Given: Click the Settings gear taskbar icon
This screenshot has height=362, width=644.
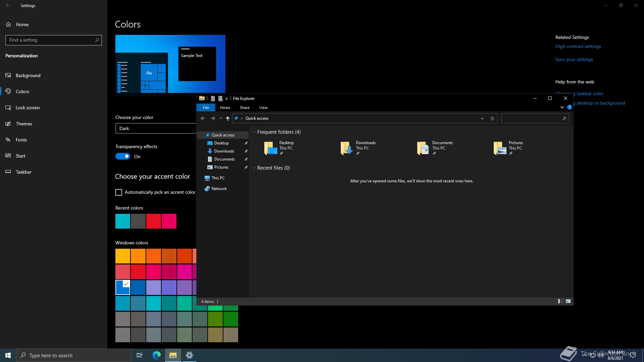Looking at the screenshot, I should [x=190, y=355].
